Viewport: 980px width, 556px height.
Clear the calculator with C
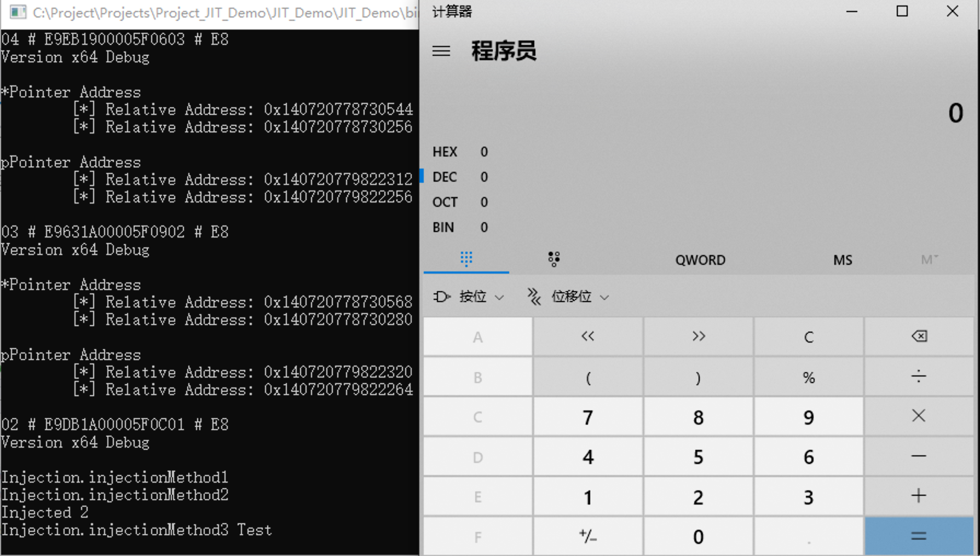[x=809, y=337]
